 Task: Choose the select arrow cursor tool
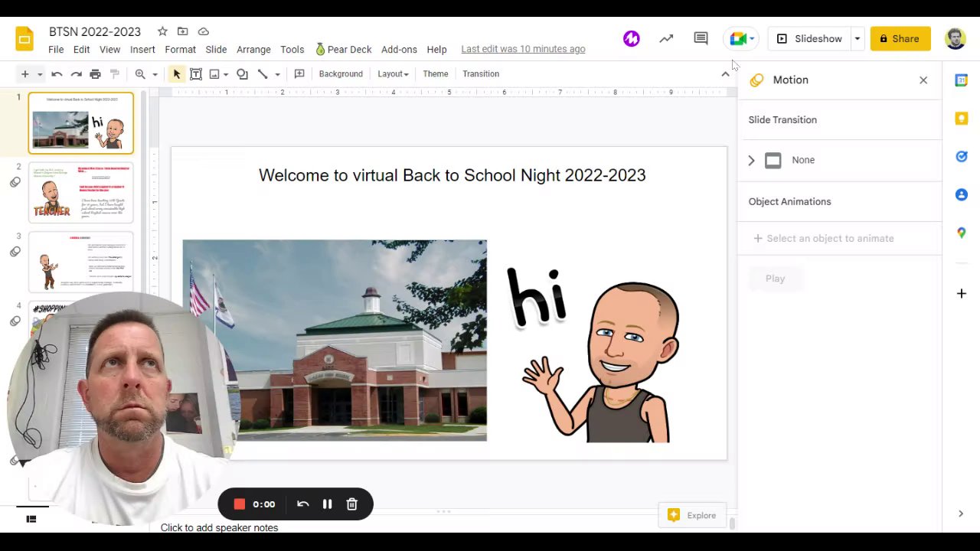(x=177, y=73)
